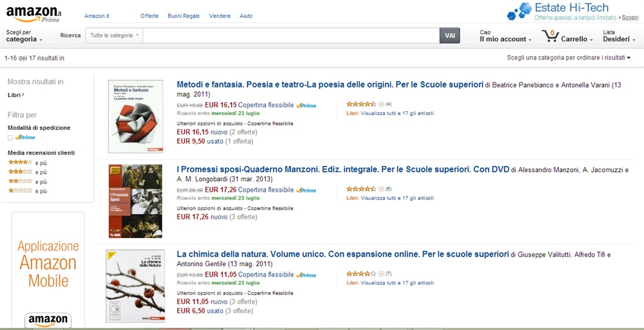Click the Amazon.it Prime logo
The width and height of the screenshot is (644, 330).
[x=34, y=14]
